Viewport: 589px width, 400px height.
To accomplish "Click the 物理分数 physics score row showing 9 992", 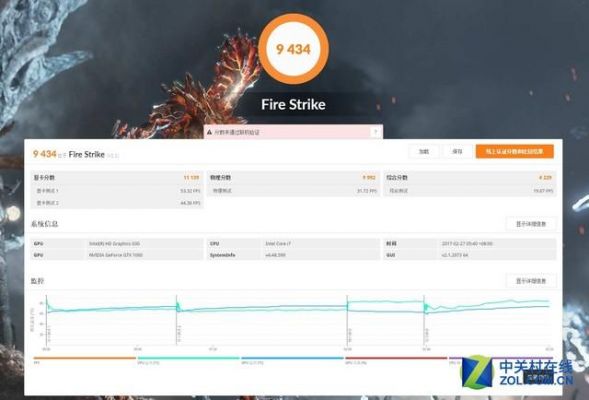I will (x=293, y=177).
